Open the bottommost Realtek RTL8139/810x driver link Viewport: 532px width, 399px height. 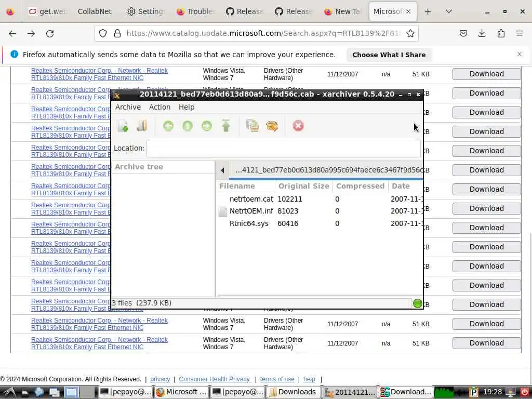click(x=99, y=343)
